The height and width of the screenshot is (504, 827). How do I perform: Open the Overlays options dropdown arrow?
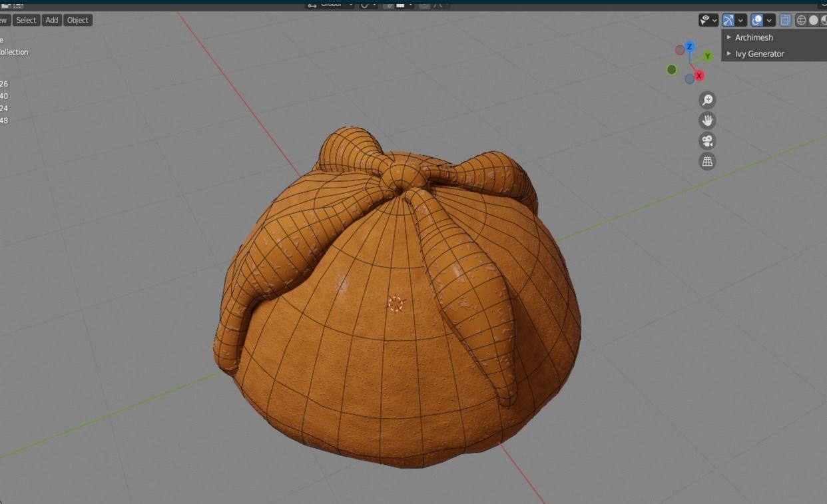tap(769, 21)
